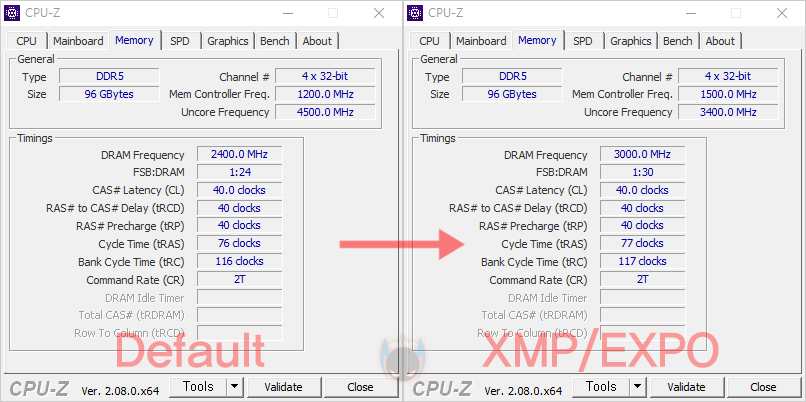
Task: Close the right CPU-Z window with title bar X
Action: tap(782, 13)
